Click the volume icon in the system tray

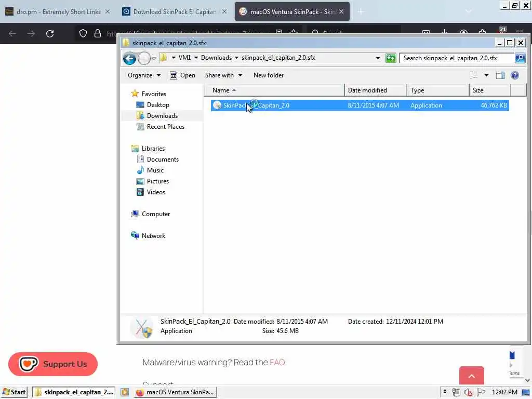tap(469, 392)
